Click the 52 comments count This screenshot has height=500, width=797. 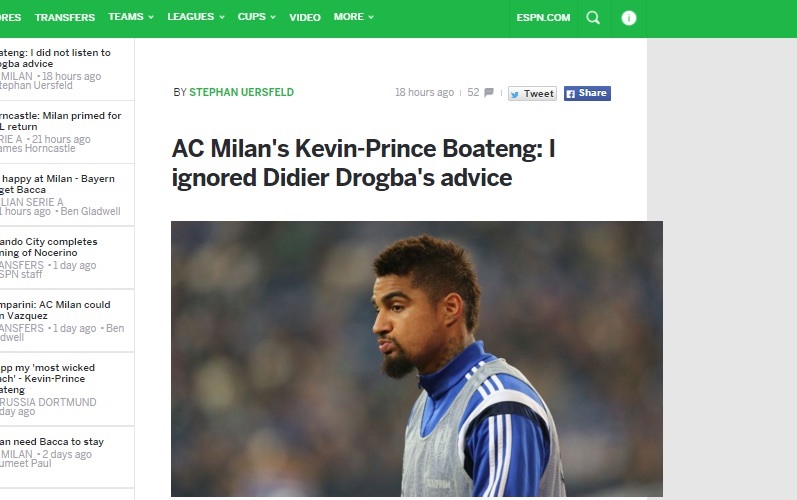pos(473,92)
